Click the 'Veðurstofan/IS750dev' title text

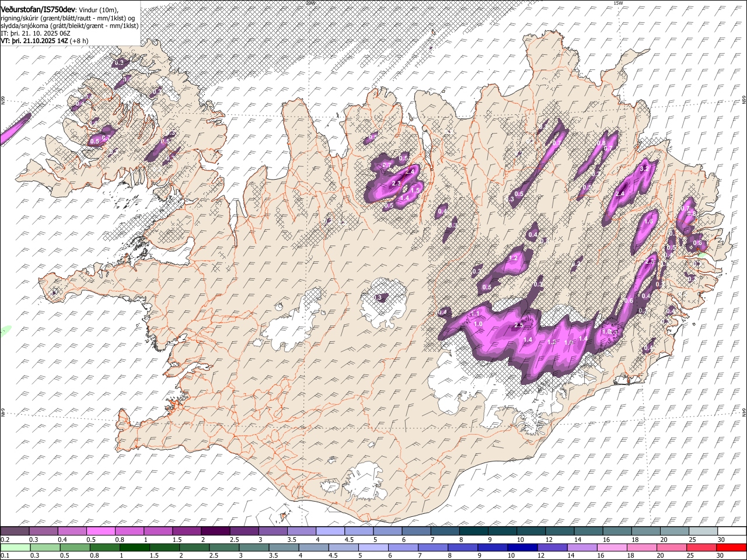pos(38,9)
